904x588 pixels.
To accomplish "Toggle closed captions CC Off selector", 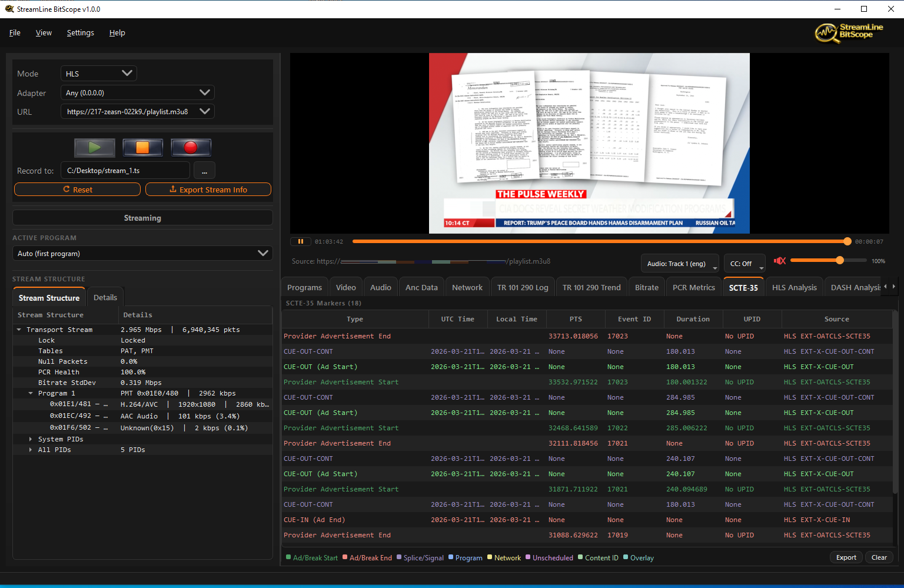I will tap(744, 264).
